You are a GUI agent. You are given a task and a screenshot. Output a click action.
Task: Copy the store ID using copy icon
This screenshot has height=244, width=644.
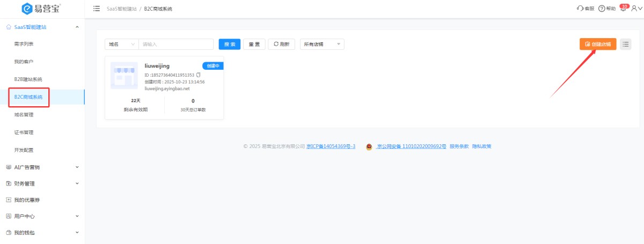pos(198,75)
